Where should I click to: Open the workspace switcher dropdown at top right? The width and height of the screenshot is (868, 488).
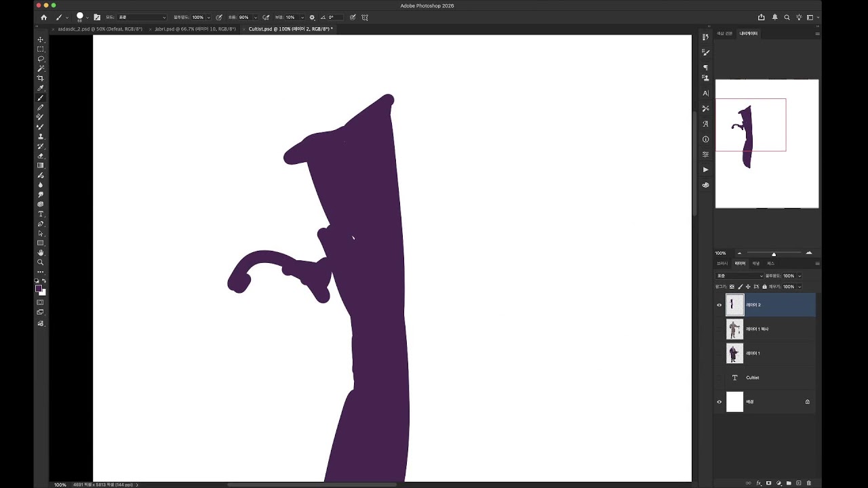pos(814,17)
